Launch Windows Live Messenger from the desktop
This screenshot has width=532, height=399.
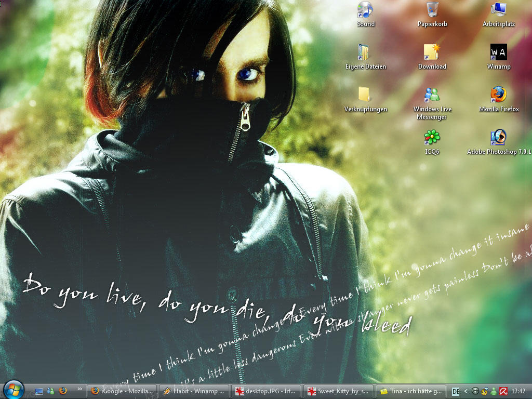pos(432,103)
